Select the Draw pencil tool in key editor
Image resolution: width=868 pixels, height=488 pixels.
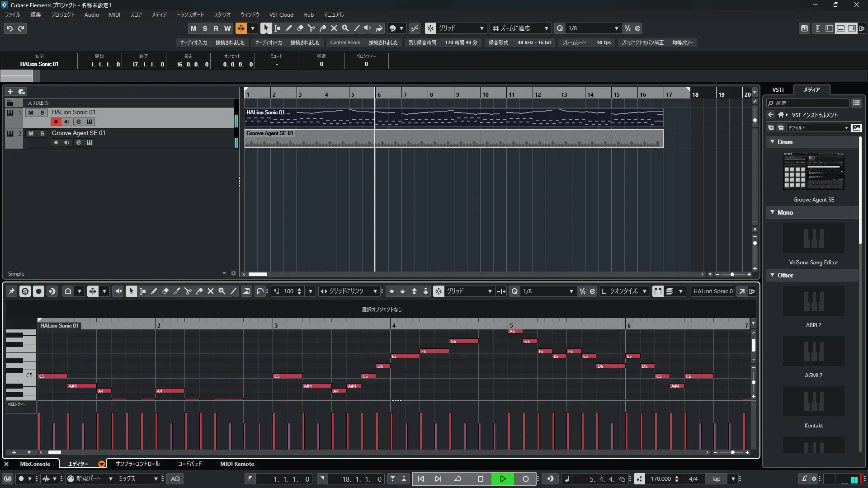154,291
